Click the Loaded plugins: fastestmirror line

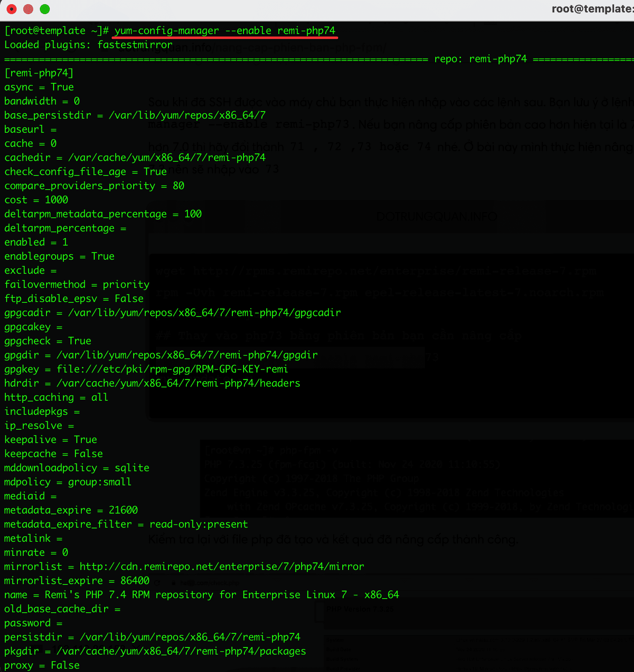pyautogui.click(x=88, y=45)
